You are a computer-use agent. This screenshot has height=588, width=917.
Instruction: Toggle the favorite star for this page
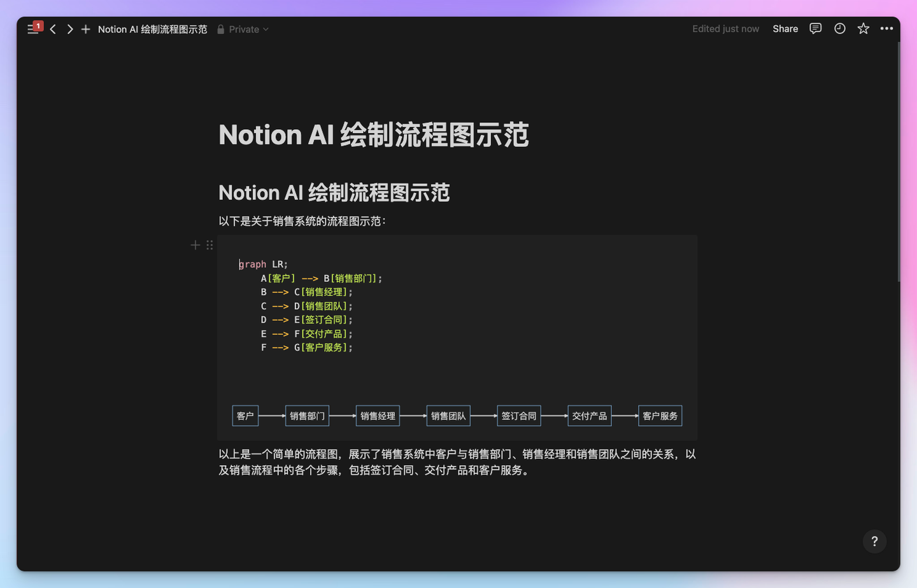(863, 28)
